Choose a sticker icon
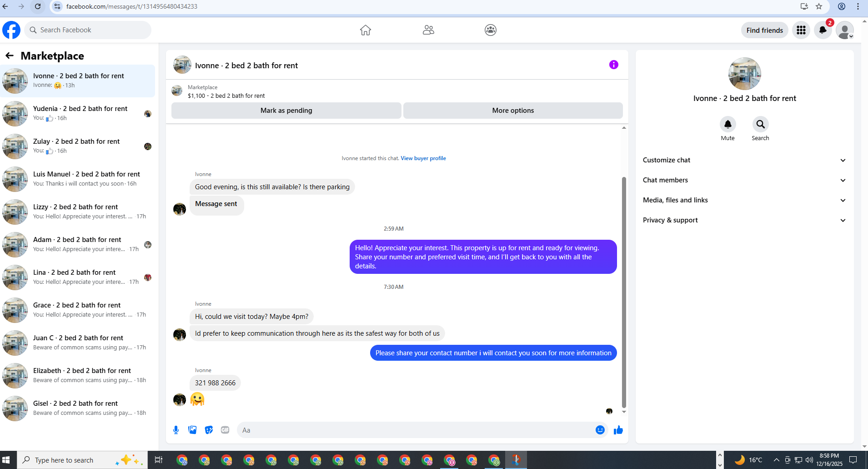The width and height of the screenshot is (868, 469). 209,430
